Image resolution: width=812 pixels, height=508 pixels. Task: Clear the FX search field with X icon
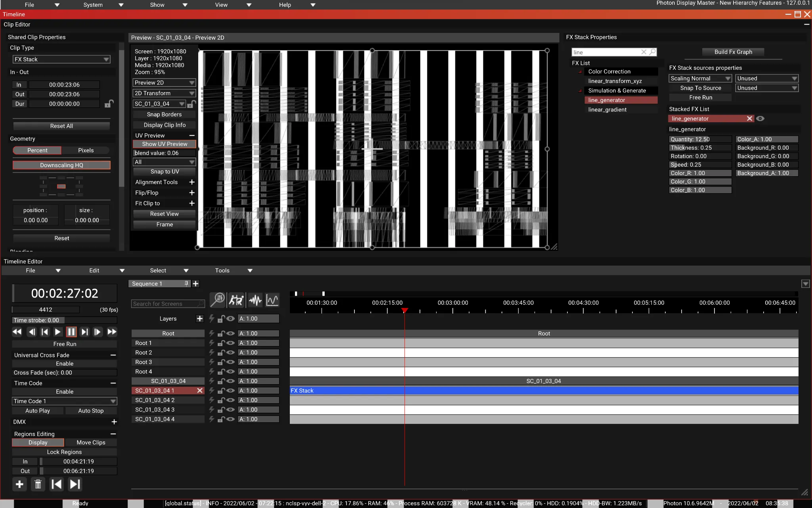tap(644, 52)
